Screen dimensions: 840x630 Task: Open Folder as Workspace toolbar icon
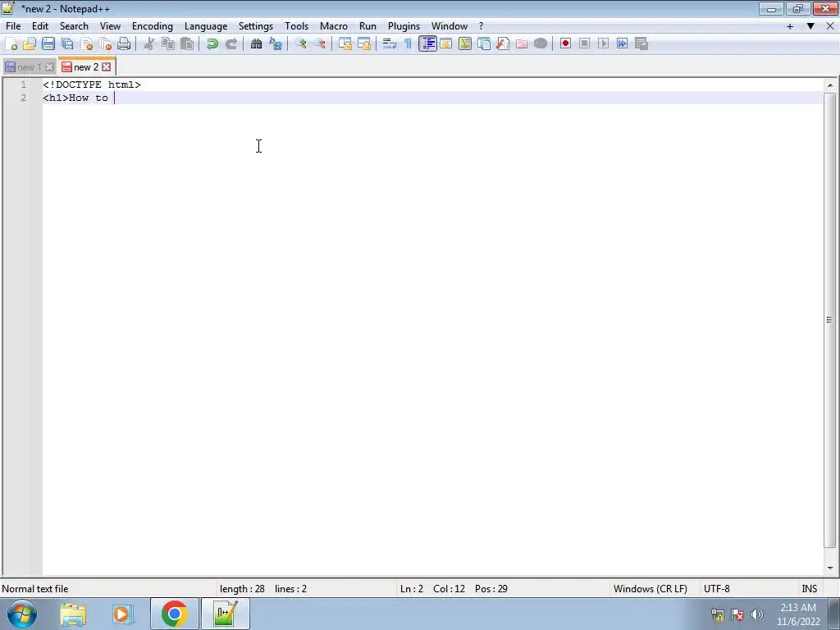[521, 44]
